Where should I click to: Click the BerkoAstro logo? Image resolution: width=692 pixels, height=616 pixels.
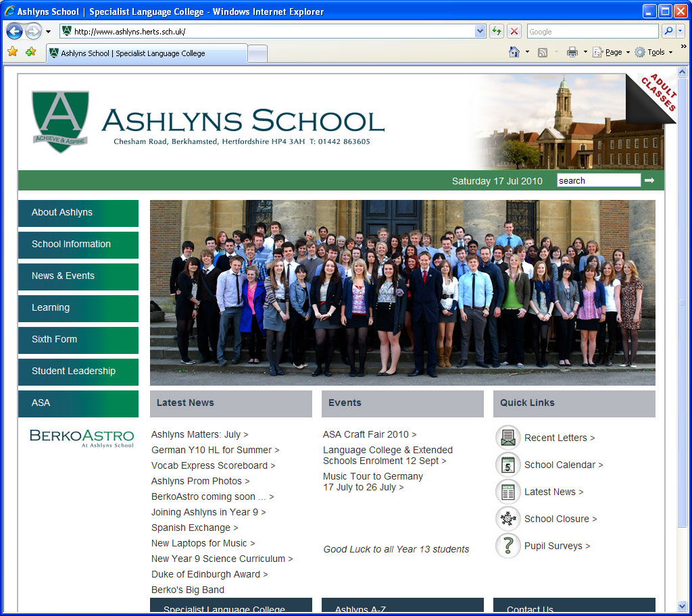[x=82, y=438]
